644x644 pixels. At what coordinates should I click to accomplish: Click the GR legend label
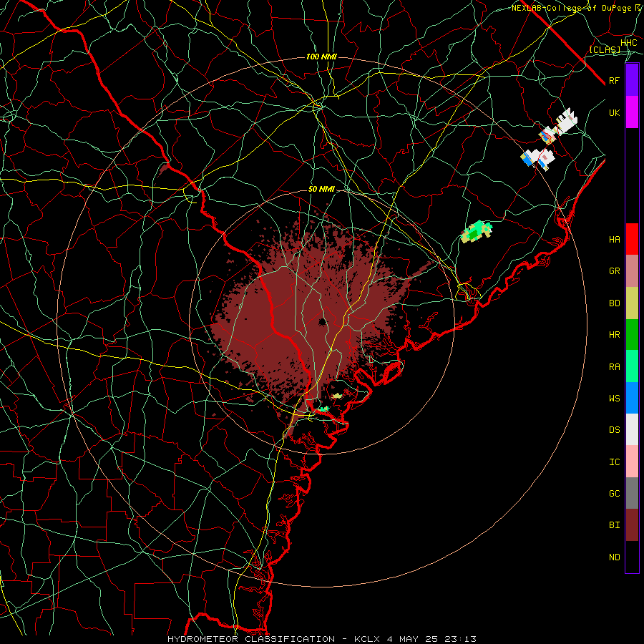(614, 271)
